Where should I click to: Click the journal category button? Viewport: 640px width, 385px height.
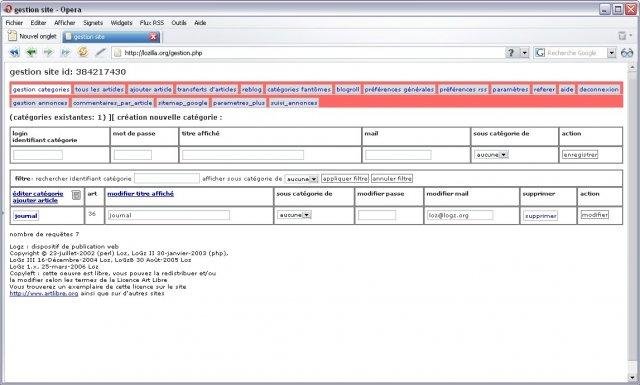26,216
